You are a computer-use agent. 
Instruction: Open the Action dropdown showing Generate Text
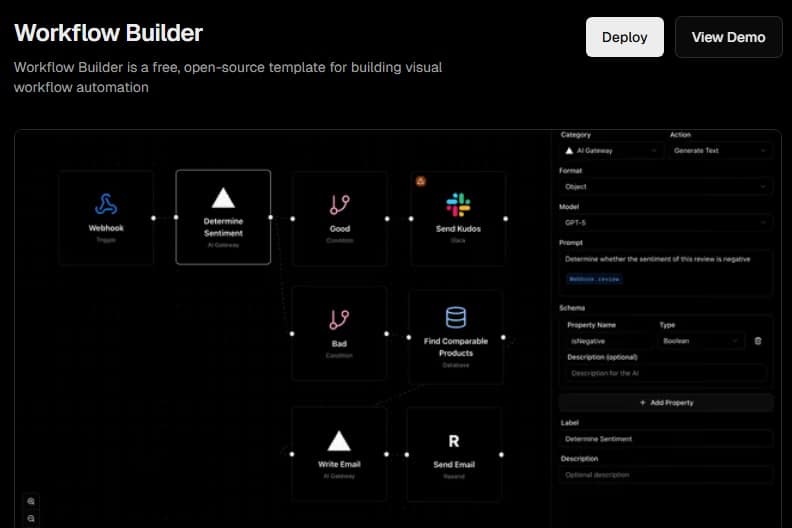[720, 150]
